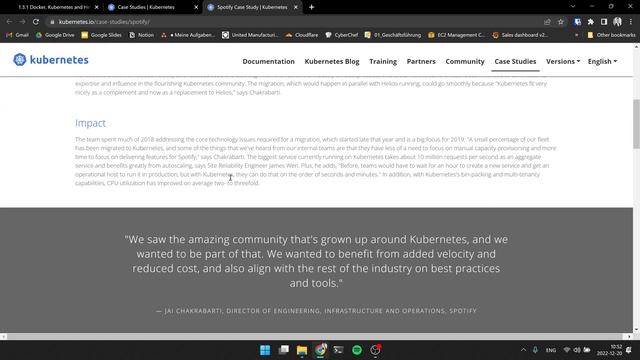
Task: Open the Windows Start menu
Action: tap(265, 350)
